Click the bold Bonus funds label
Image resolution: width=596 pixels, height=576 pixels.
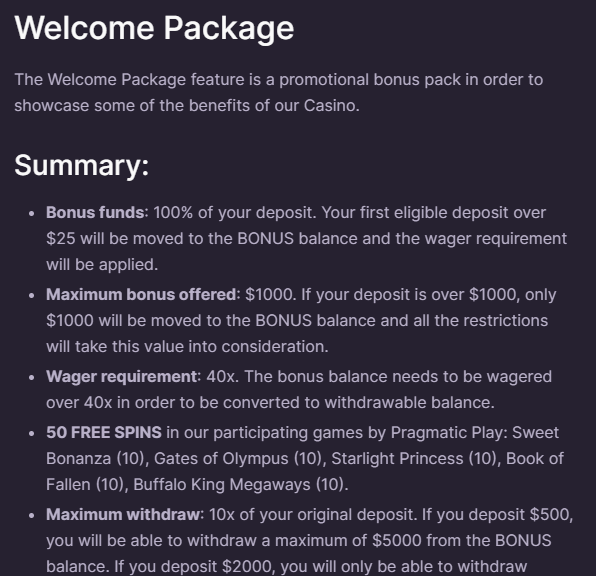point(95,213)
